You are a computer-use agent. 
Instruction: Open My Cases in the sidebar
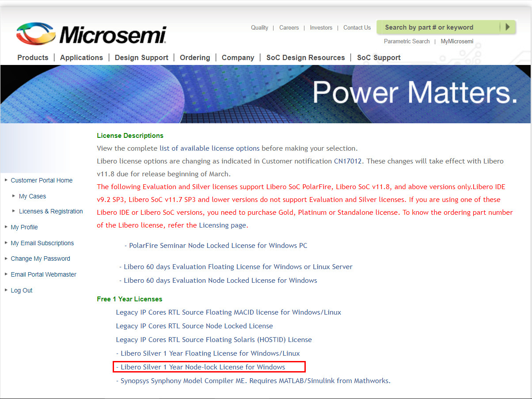pos(32,196)
